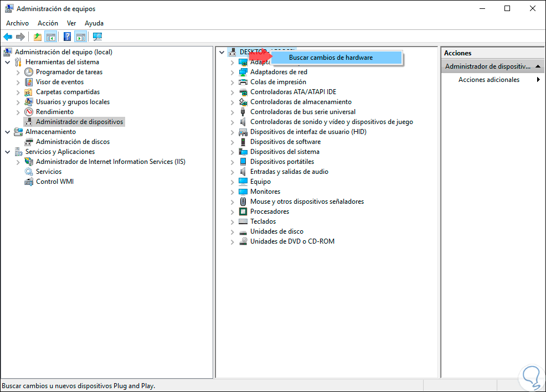Collapse the Administrador de dispositiv... actions section
This screenshot has width=546, height=392.
538,66
